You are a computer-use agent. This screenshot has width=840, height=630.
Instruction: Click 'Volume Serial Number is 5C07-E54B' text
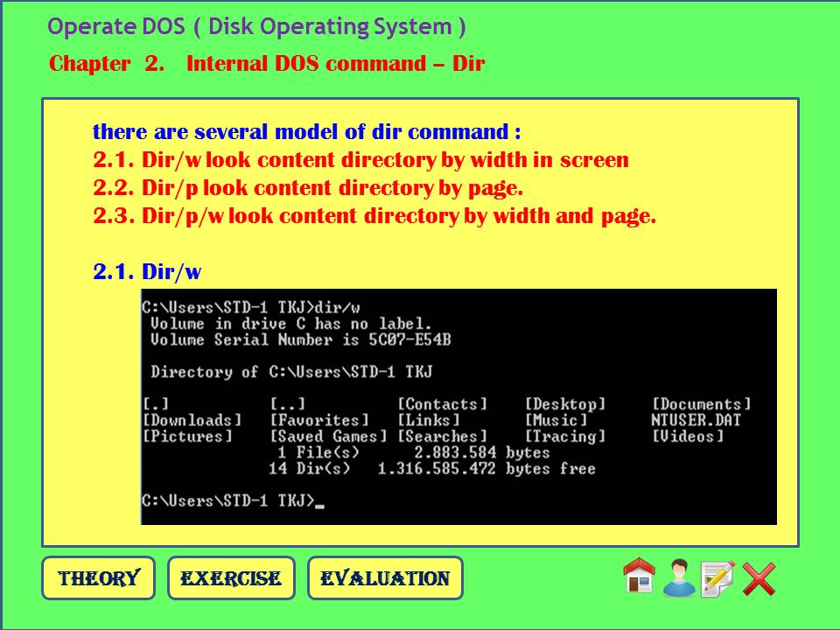point(300,339)
